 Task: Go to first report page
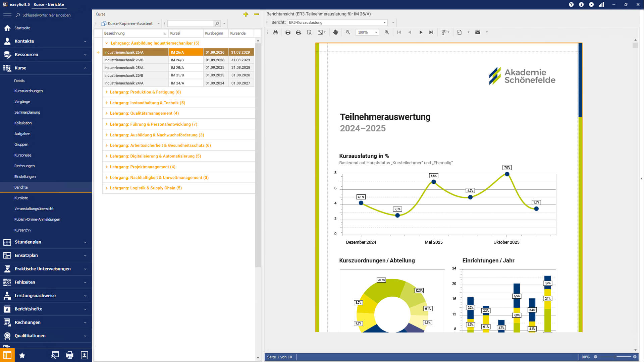pyautogui.click(x=399, y=32)
